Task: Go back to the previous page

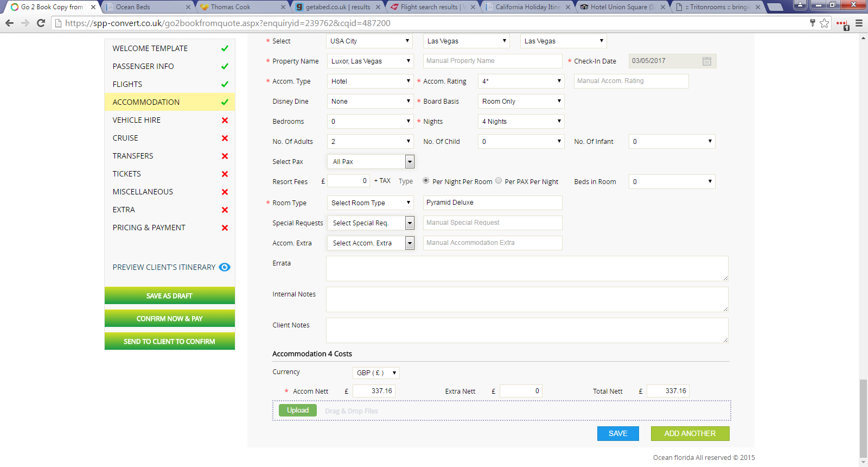Action: pyautogui.click(x=9, y=23)
